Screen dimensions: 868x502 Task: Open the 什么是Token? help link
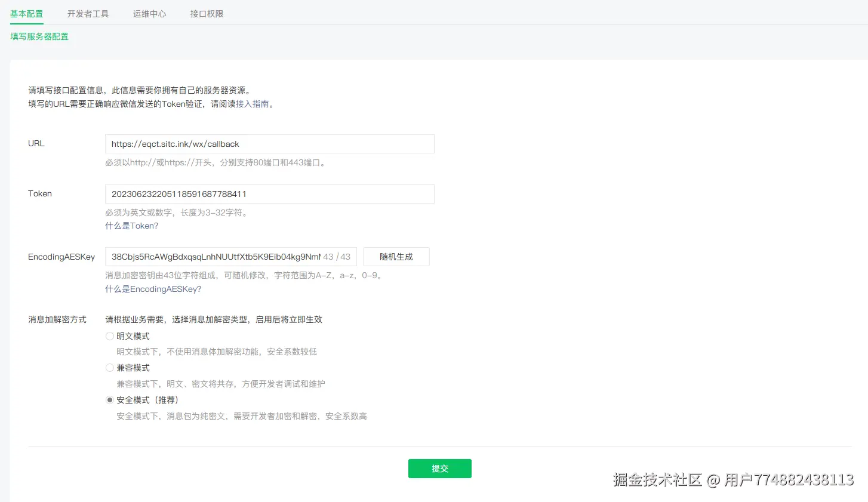(132, 226)
